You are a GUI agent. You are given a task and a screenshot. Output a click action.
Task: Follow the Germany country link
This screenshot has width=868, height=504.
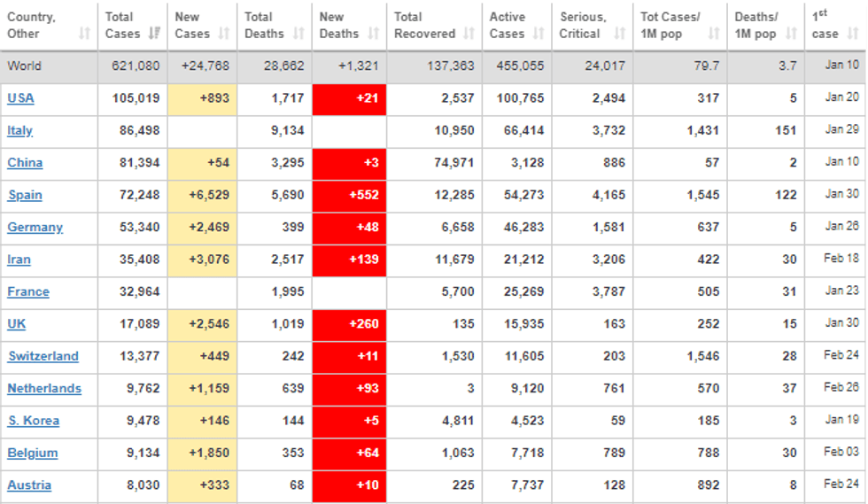(35, 227)
